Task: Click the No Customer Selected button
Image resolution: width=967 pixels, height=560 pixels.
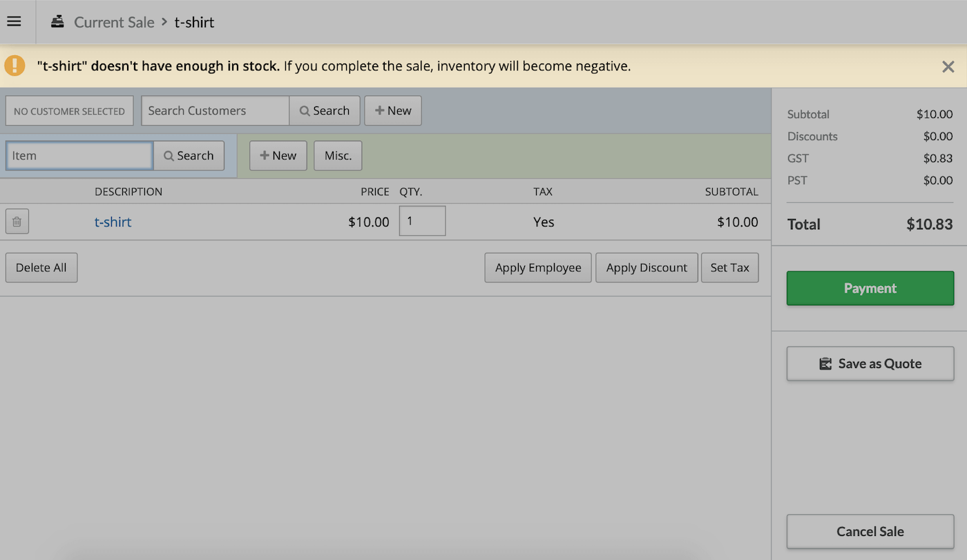Action: point(69,110)
